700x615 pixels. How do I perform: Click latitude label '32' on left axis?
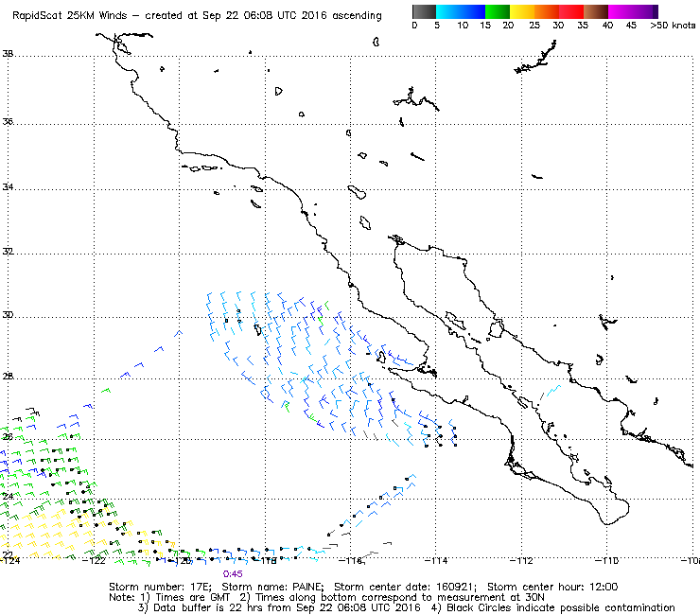(8, 251)
